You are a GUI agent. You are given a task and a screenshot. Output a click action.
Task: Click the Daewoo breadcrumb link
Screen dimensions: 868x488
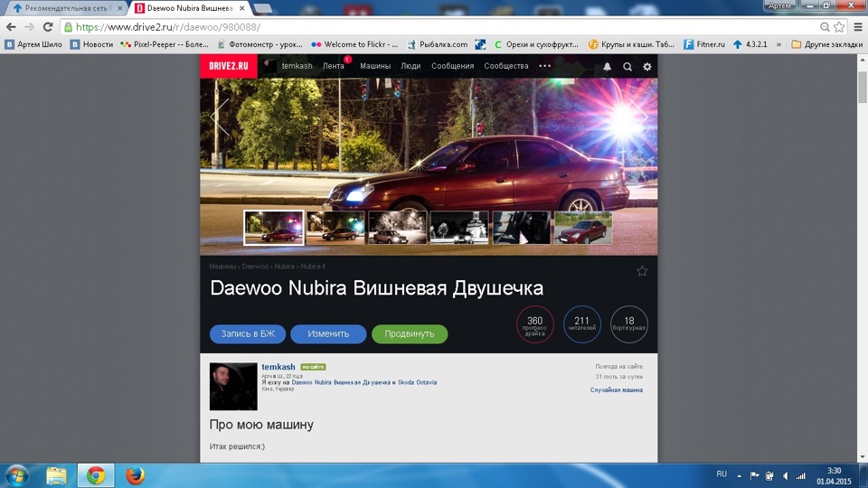pos(255,267)
